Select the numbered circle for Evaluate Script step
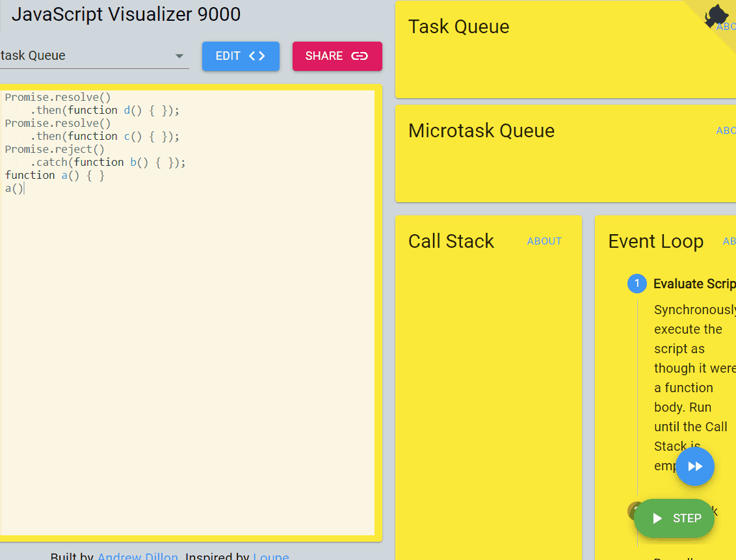The width and height of the screenshot is (736, 560). click(637, 283)
